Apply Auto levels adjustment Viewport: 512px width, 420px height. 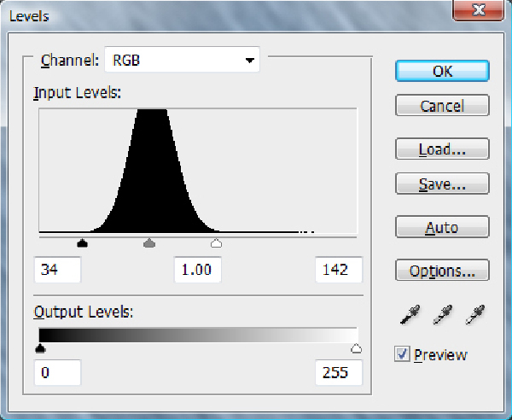(442, 227)
